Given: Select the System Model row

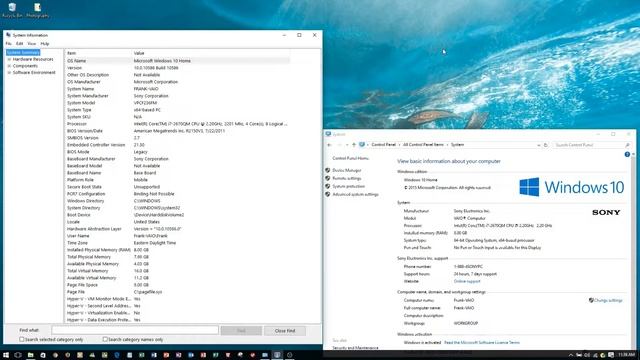Looking at the screenshot, I should (178, 103).
